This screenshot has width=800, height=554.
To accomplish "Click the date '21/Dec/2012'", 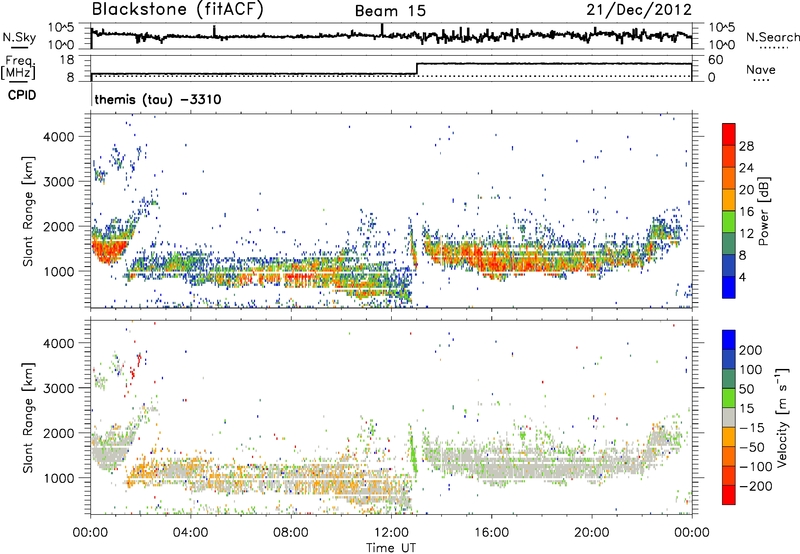I will pyautogui.click(x=639, y=10).
